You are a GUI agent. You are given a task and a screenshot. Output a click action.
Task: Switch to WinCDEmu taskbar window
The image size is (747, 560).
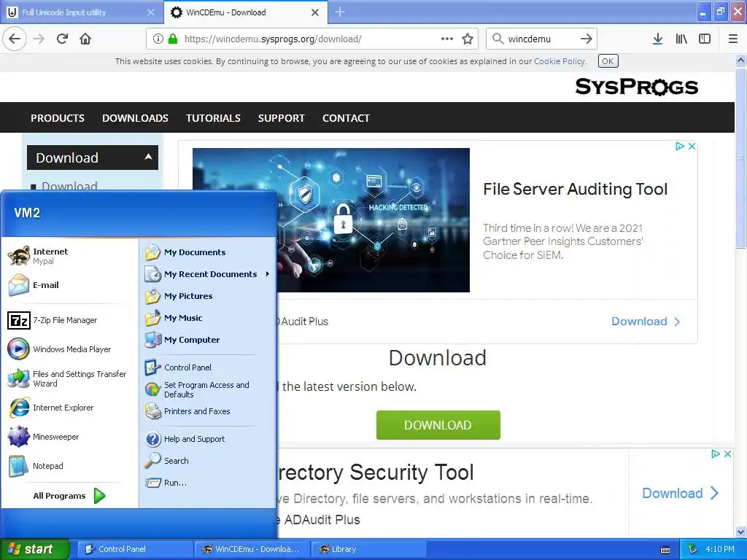pos(252,549)
